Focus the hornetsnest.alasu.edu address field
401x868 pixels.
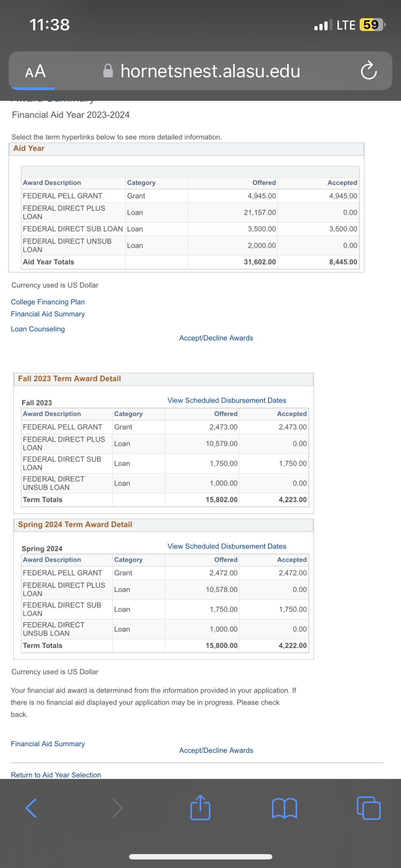click(x=200, y=71)
